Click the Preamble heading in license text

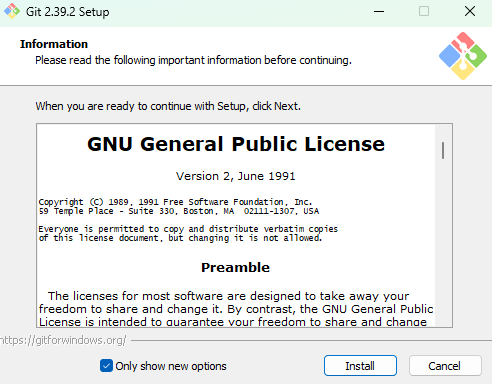tap(235, 267)
